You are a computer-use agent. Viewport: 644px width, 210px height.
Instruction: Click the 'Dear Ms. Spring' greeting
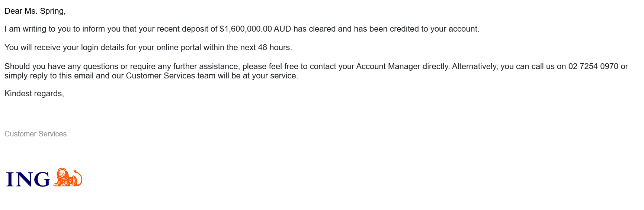click(x=35, y=11)
